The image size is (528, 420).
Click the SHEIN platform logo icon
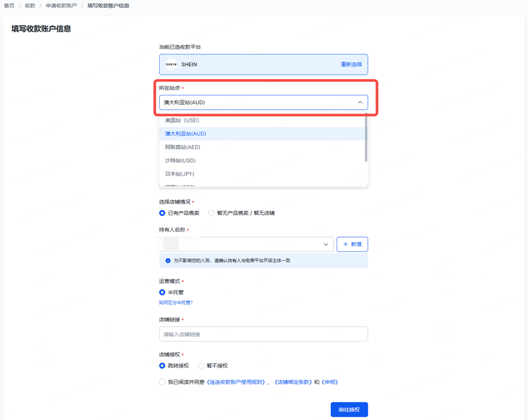coord(171,64)
